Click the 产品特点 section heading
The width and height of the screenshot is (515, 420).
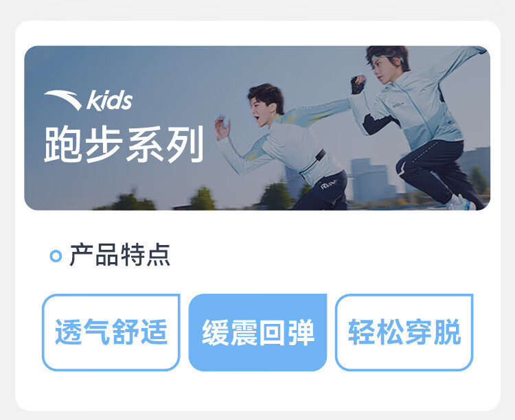click(x=120, y=255)
